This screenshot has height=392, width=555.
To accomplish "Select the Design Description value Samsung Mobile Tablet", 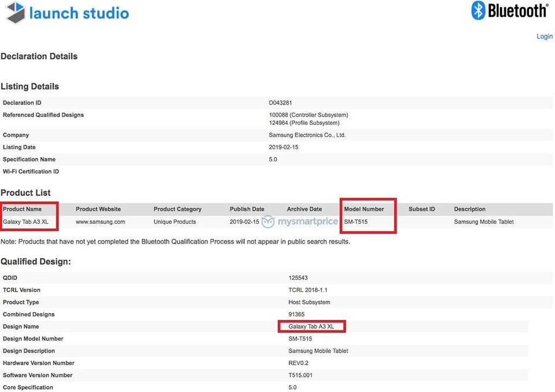I will [x=318, y=350].
